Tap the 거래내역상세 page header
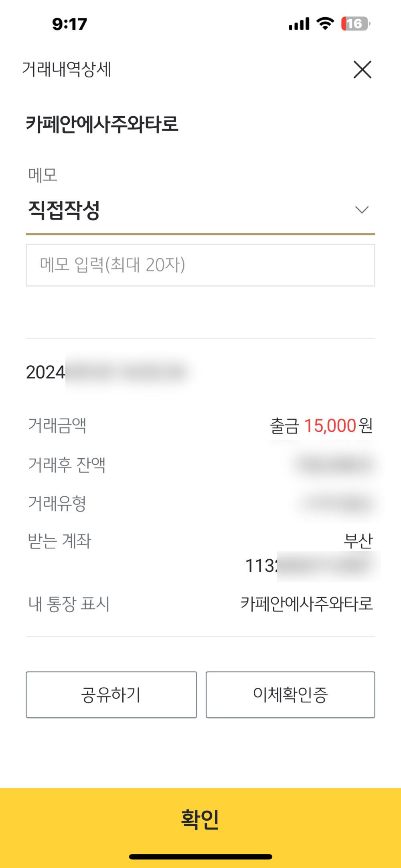This screenshot has width=401, height=868. pos(67,69)
